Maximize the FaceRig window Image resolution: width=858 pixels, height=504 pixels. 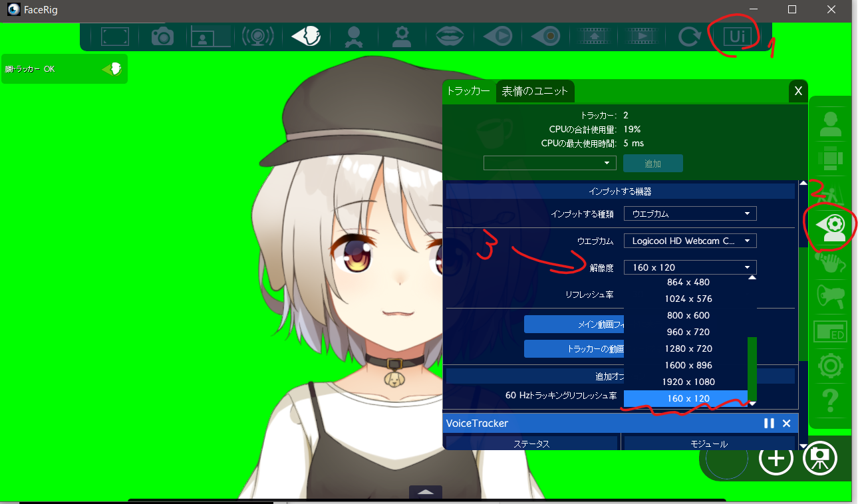point(791,9)
